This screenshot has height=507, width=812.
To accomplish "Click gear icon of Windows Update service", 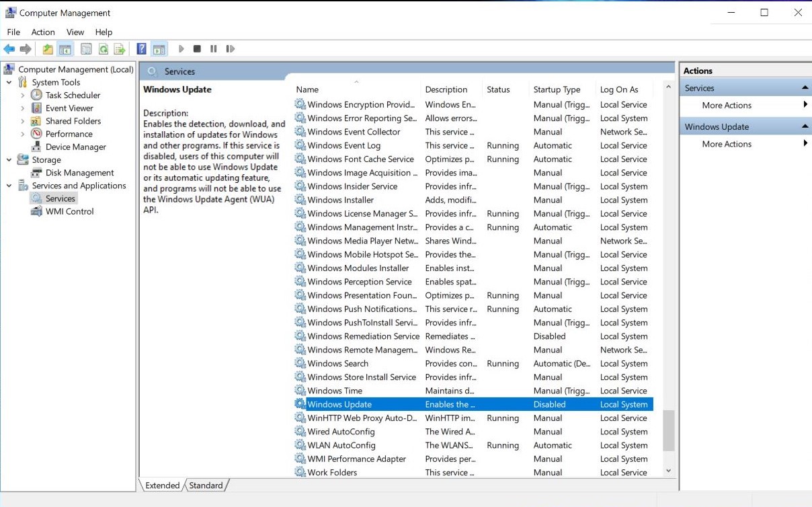I will click(300, 404).
